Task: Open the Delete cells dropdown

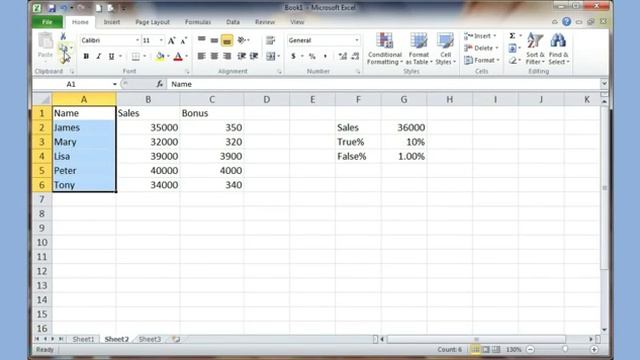Action: (482, 48)
